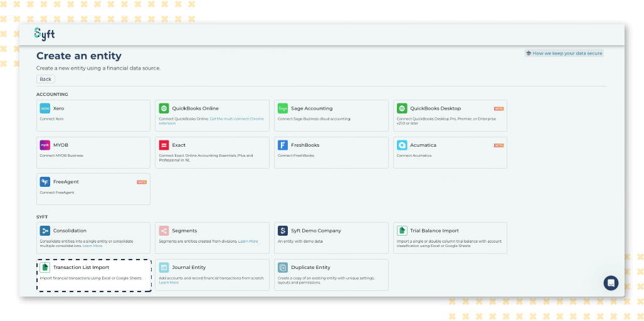Select the Transaction List Import title text
The image size is (644, 321).
click(82, 267)
